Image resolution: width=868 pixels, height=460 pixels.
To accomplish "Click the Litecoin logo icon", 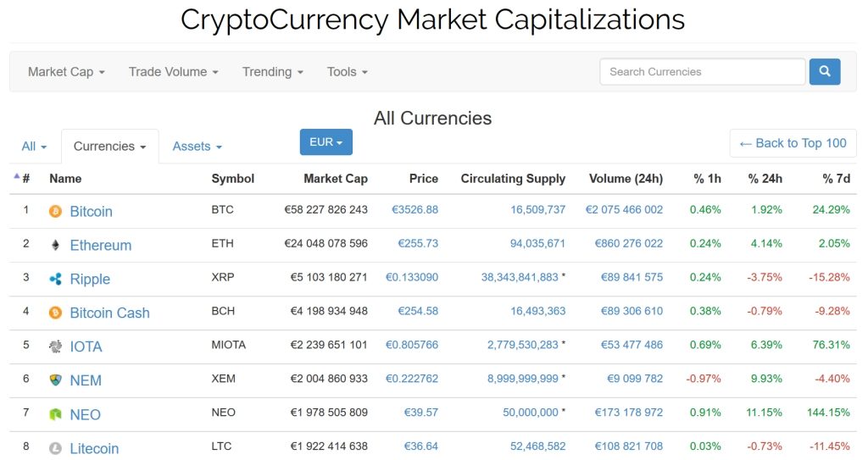I will click(x=56, y=448).
